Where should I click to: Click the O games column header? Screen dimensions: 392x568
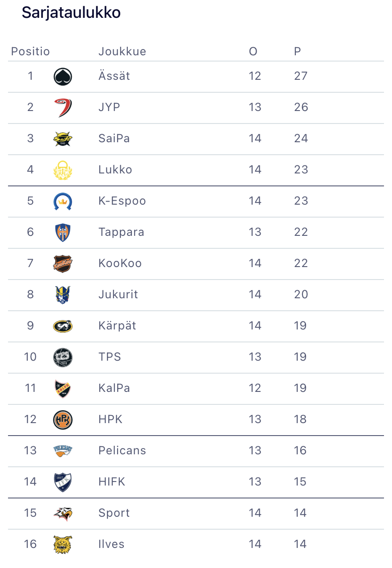click(253, 51)
